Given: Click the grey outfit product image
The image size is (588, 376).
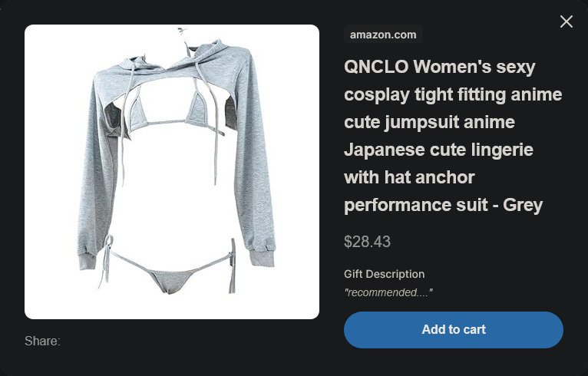Looking at the screenshot, I should tap(172, 172).
